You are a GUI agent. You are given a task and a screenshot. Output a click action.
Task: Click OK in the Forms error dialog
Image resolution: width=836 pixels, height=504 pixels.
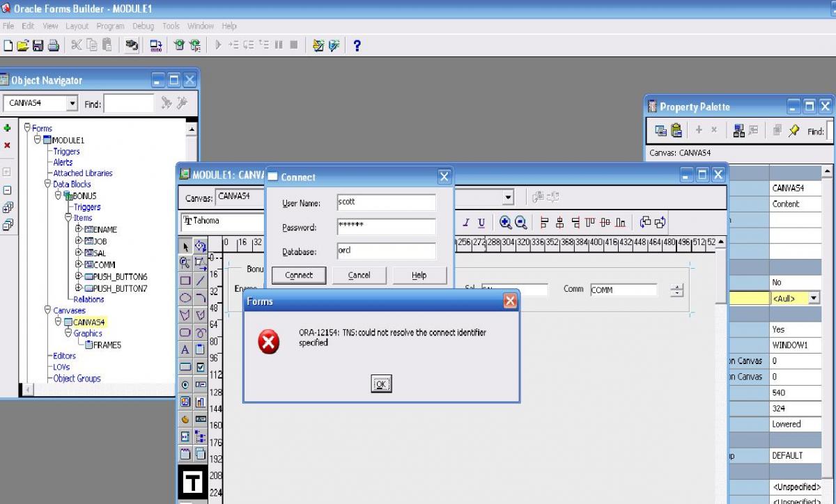(x=381, y=384)
